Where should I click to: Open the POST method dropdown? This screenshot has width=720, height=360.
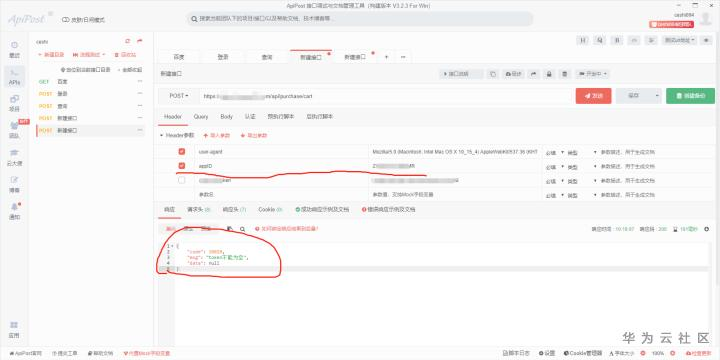click(x=179, y=96)
